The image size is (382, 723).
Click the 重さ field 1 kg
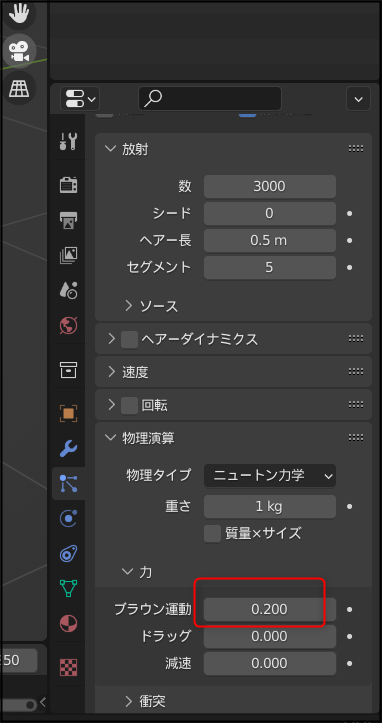(x=270, y=507)
